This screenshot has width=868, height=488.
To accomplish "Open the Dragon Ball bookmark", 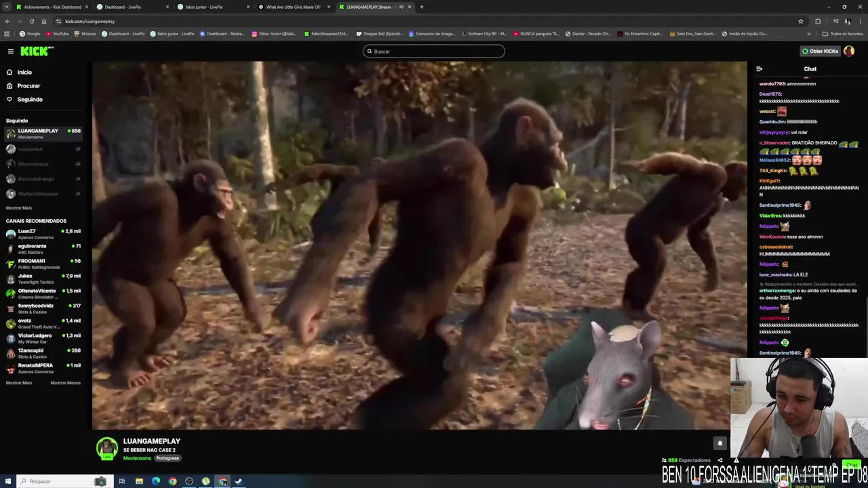I will tap(379, 33).
